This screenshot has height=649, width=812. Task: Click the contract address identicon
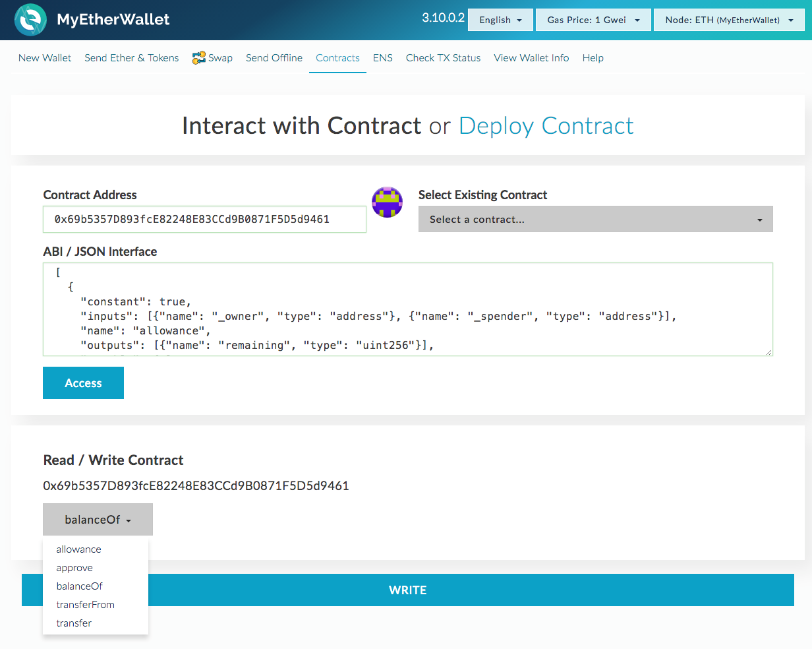pos(387,202)
